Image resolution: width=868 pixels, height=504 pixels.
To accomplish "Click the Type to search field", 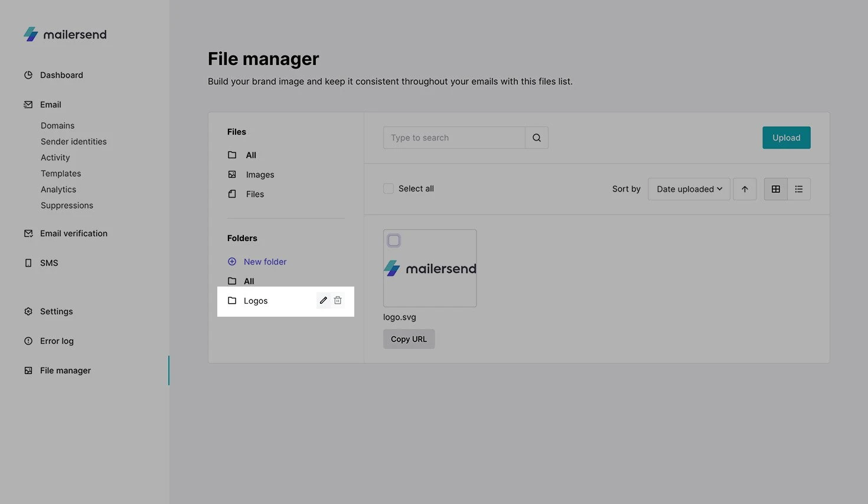I will pyautogui.click(x=453, y=138).
